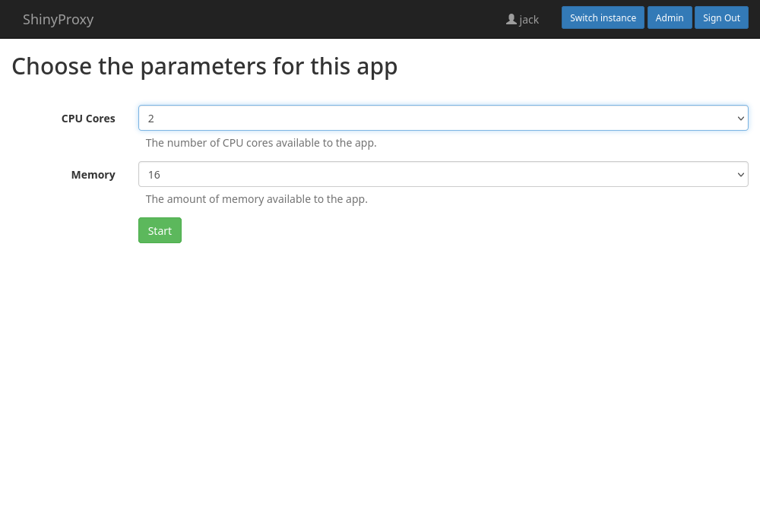Click the heading 'Choose the parameters for this app'
This screenshot has height=532, width=760.
204,66
